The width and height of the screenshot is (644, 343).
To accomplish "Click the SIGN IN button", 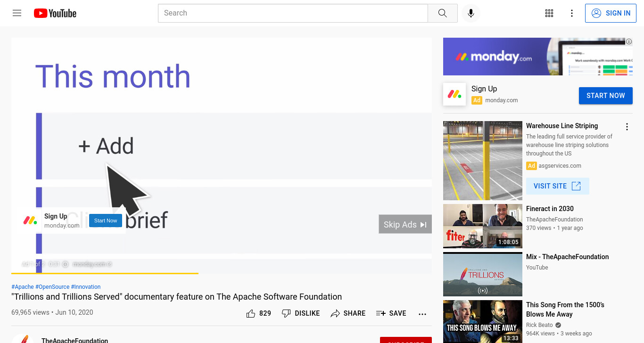I will [x=611, y=13].
